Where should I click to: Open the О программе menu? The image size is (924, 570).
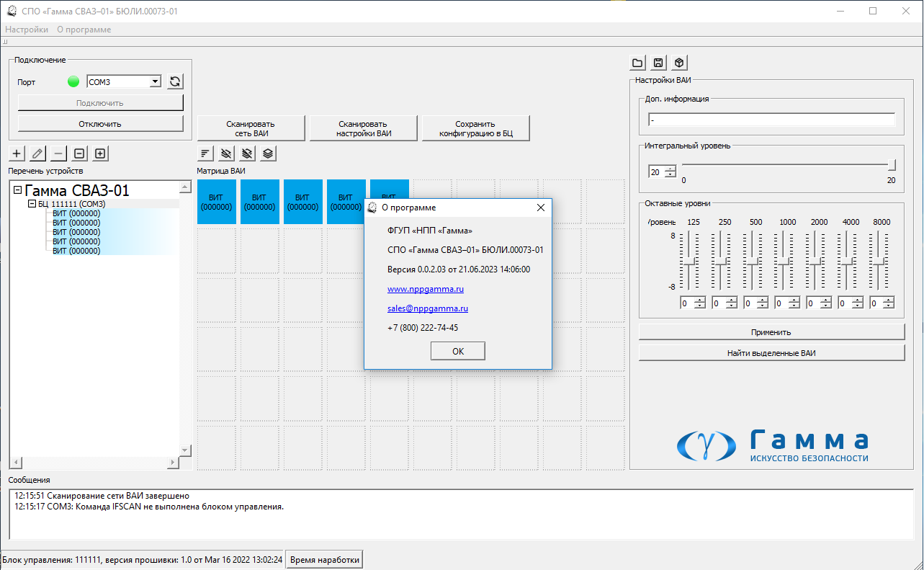pyautogui.click(x=84, y=30)
